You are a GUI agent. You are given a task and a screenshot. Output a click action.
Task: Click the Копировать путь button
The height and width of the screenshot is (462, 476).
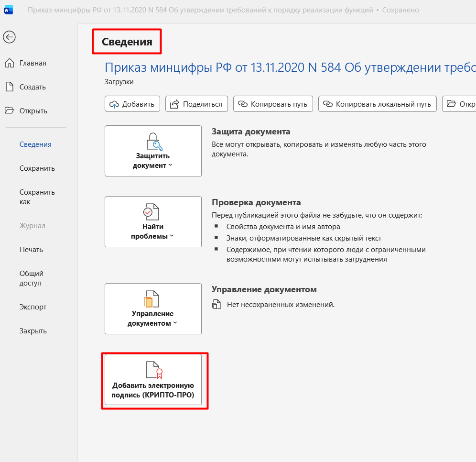273,104
